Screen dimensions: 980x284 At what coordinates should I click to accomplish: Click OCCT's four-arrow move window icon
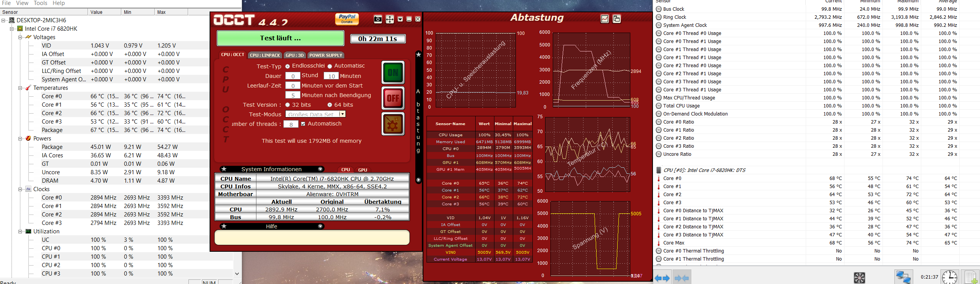click(390, 19)
